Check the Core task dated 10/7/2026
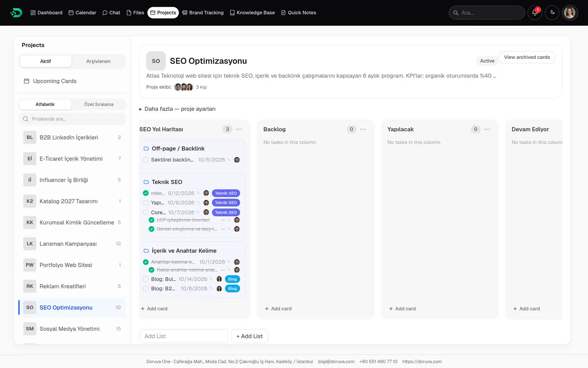This screenshot has width=588, height=368. [x=146, y=213]
